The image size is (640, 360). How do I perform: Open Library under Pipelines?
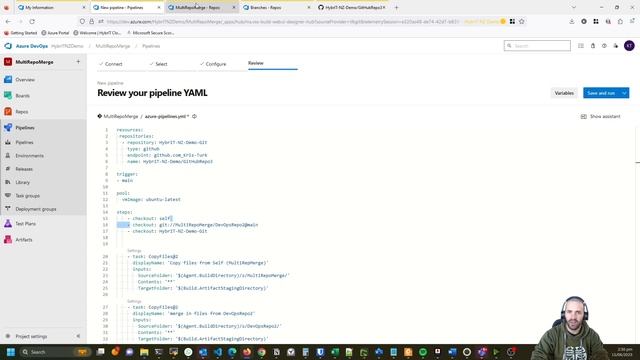[22, 182]
